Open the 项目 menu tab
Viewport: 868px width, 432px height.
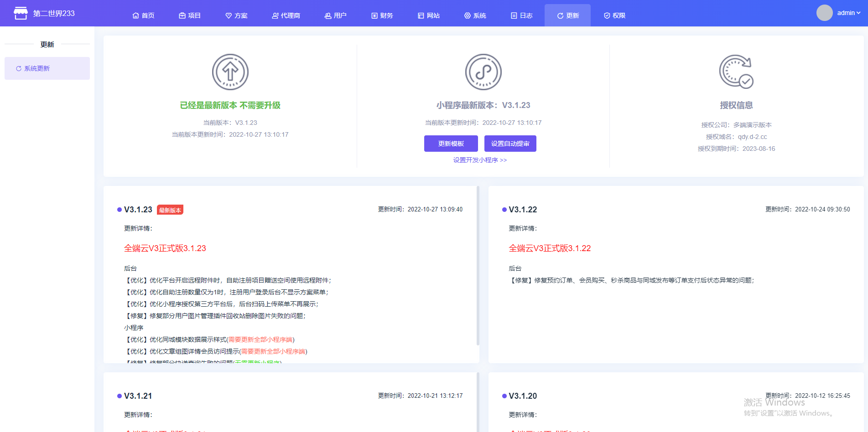(190, 15)
